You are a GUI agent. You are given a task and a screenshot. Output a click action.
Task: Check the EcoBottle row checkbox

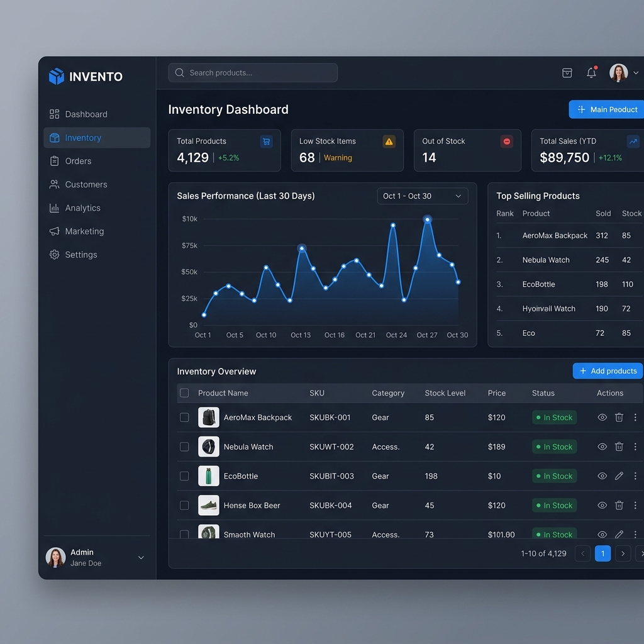(184, 476)
